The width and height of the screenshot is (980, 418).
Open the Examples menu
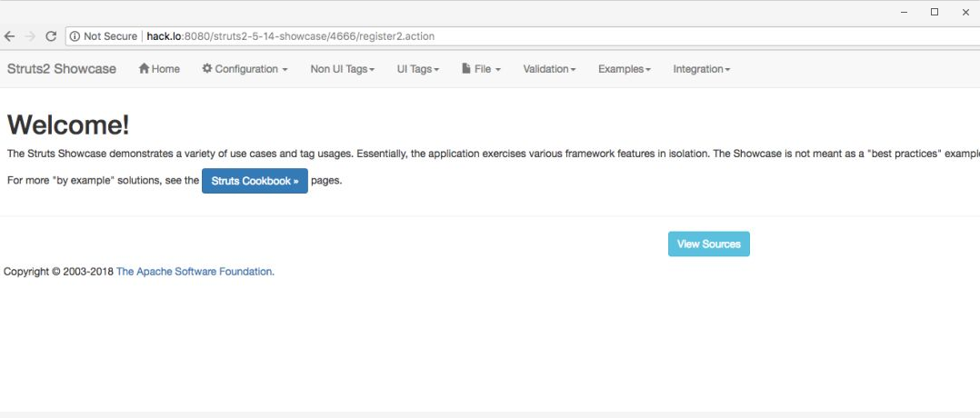tap(625, 69)
